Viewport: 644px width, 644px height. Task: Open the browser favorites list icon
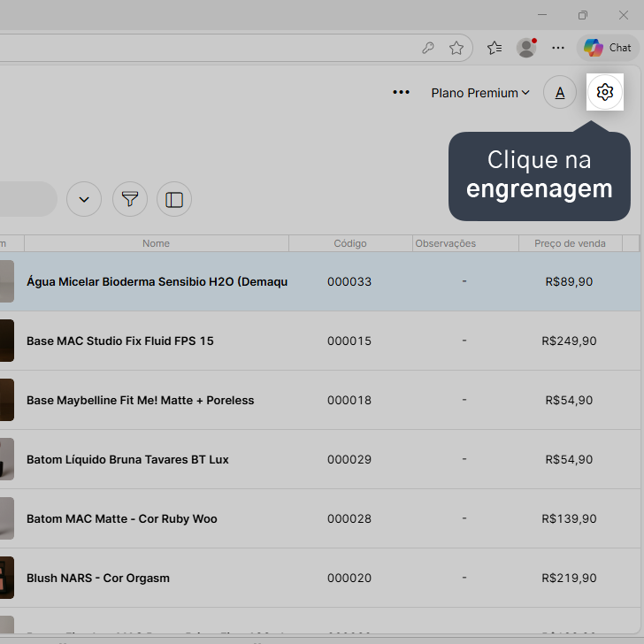(x=494, y=48)
